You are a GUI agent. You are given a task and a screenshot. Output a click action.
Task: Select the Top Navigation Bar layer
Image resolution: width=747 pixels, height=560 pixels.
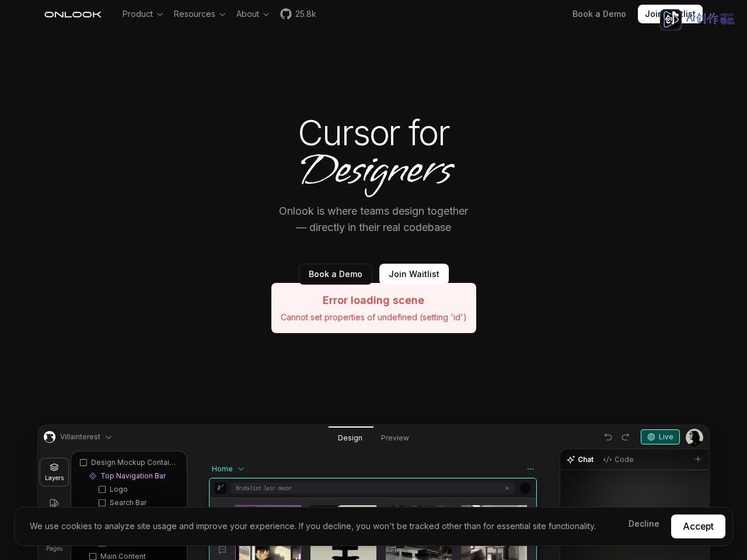click(128, 476)
